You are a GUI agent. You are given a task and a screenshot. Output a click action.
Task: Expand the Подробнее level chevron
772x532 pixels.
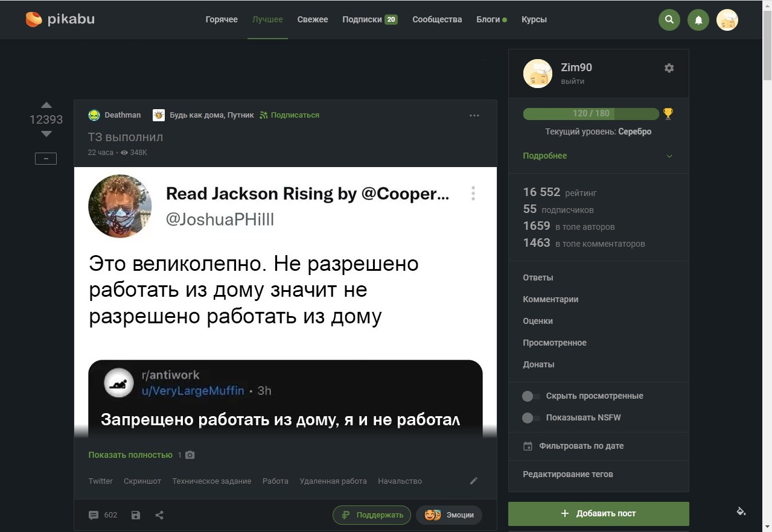pyautogui.click(x=669, y=156)
